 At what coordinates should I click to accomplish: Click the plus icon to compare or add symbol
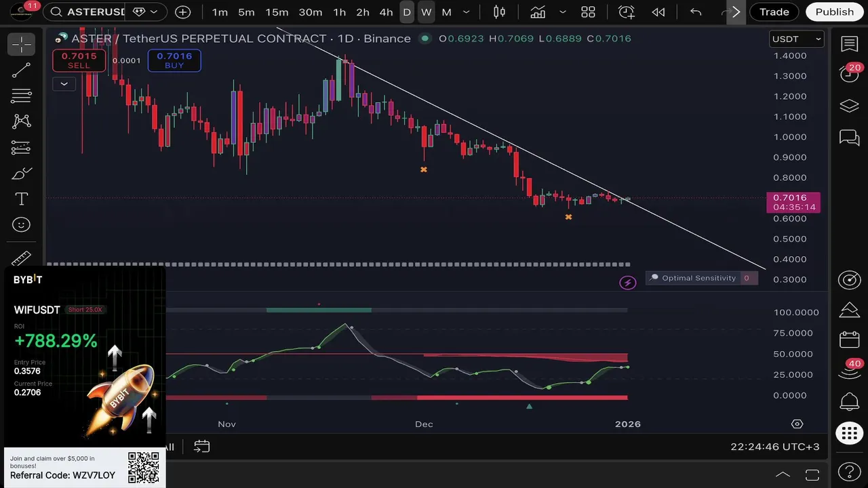click(x=183, y=12)
